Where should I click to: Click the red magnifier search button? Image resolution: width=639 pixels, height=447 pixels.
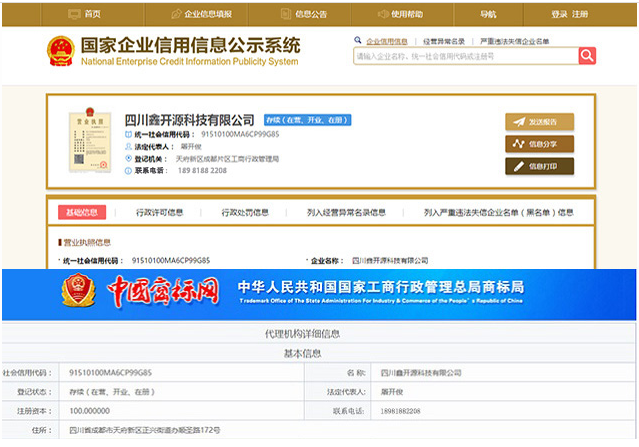[x=587, y=56]
